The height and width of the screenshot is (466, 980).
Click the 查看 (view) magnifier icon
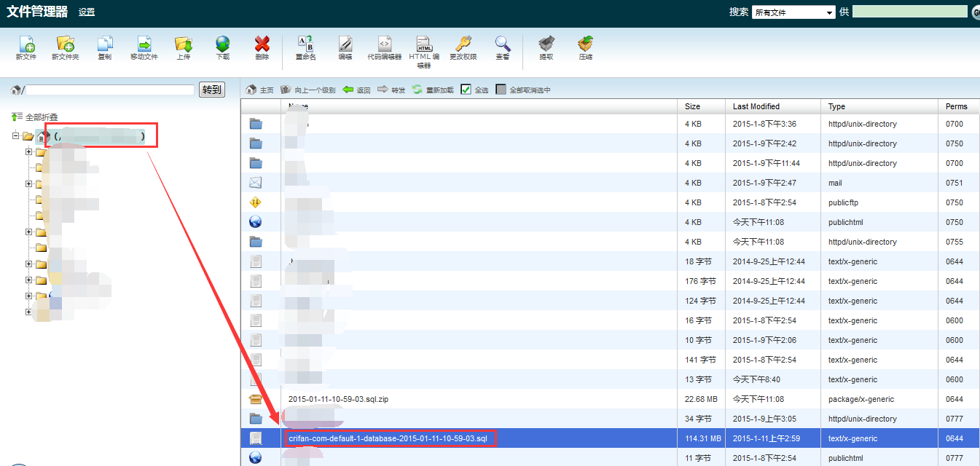point(502,44)
